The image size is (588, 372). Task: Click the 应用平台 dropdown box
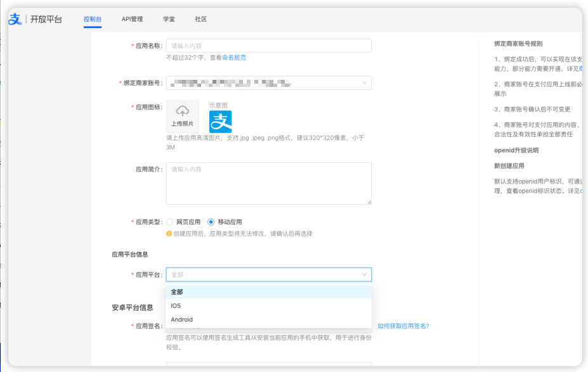(268, 274)
